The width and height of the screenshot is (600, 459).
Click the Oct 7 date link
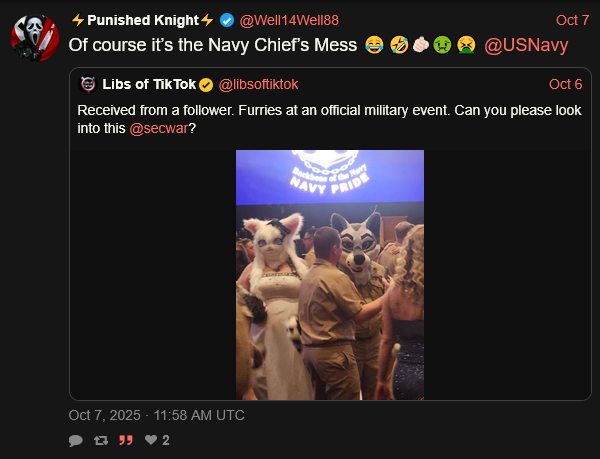coord(572,20)
